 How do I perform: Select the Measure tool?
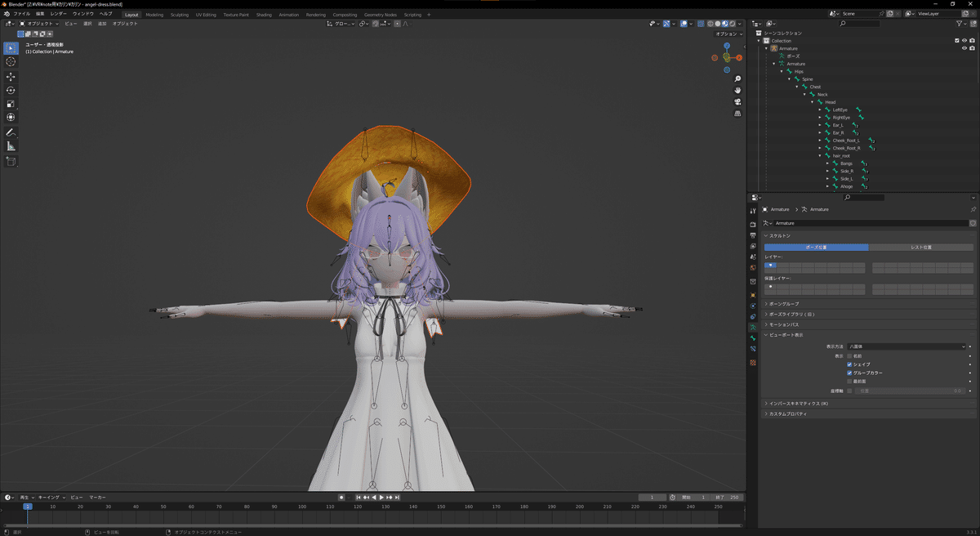click(x=11, y=145)
